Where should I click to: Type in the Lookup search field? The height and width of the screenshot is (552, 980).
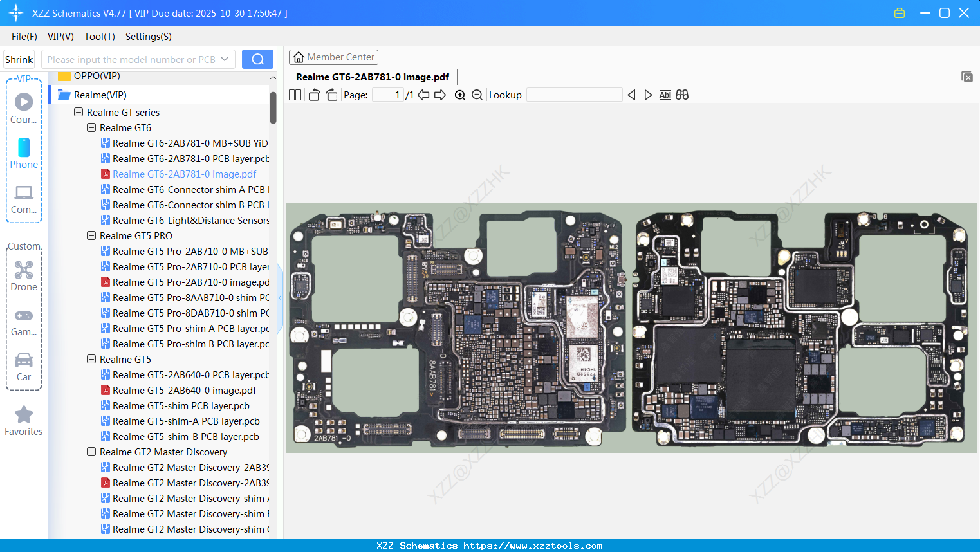(x=575, y=95)
